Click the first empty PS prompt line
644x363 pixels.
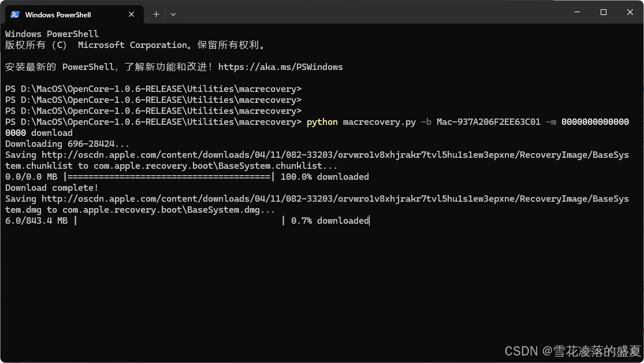click(153, 89)
